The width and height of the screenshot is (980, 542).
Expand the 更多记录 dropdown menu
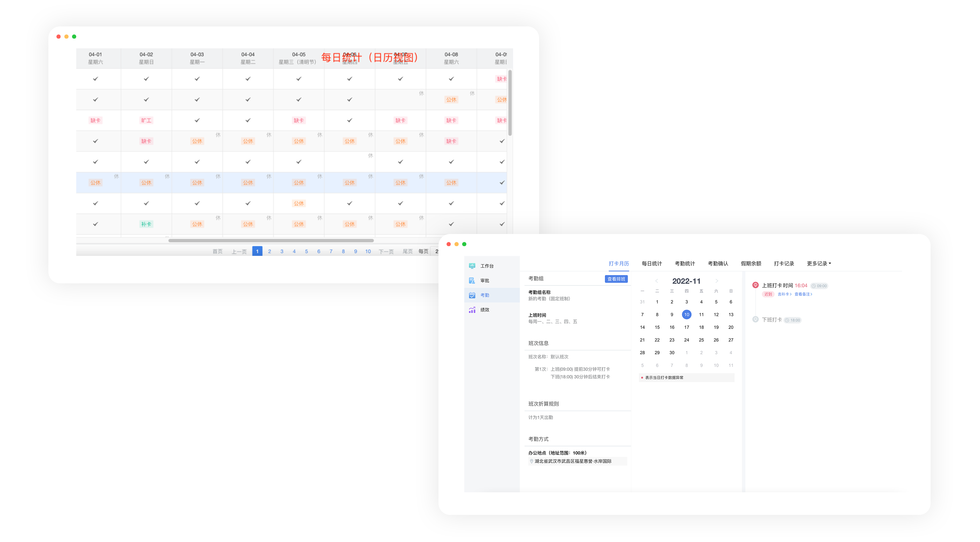(819, 264)
